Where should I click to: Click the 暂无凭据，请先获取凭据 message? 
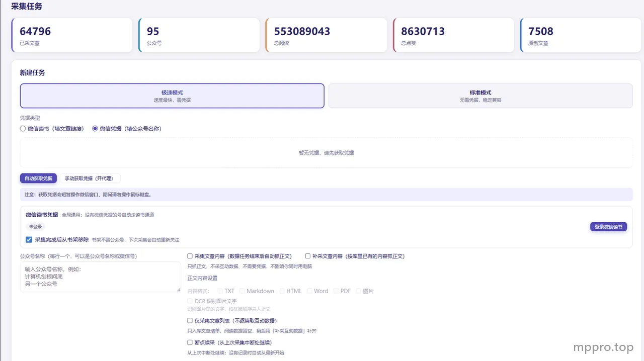coord(326,153)
